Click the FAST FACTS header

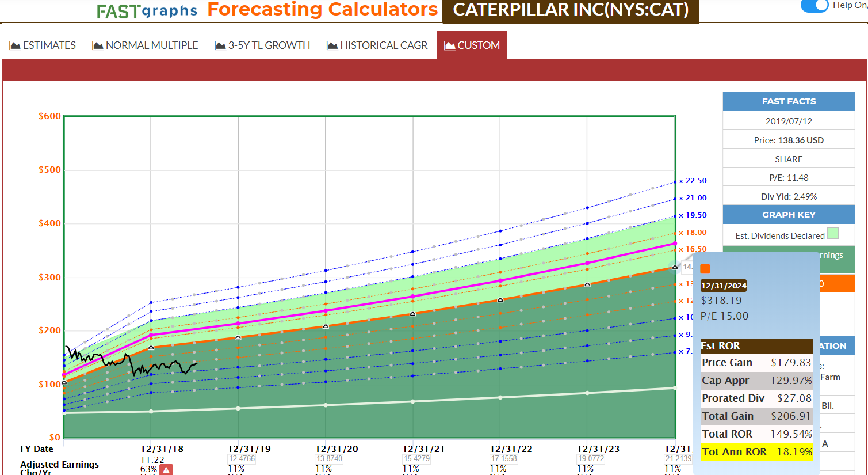pos(789,101)
